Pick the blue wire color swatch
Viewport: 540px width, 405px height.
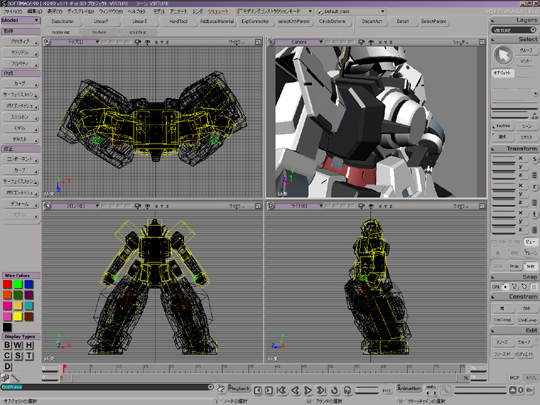tap(29, 284)
